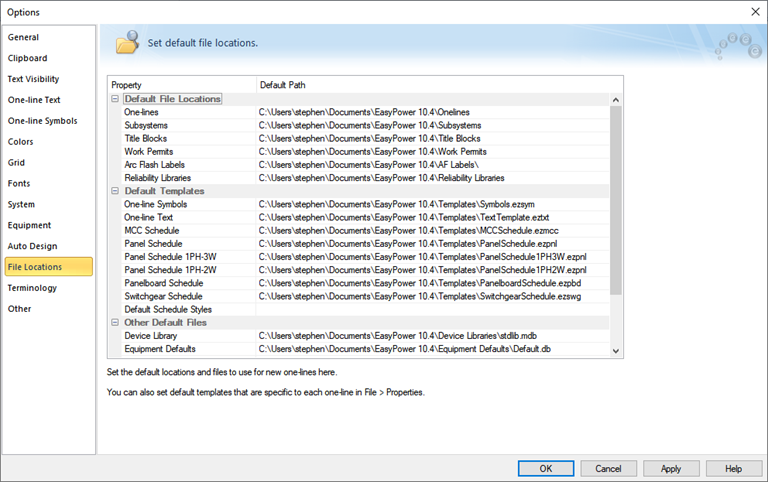Collapse the Default Templates group
The height and width of the screenshot is (482, 768).
pyautogui.click(x=115, y=191)
